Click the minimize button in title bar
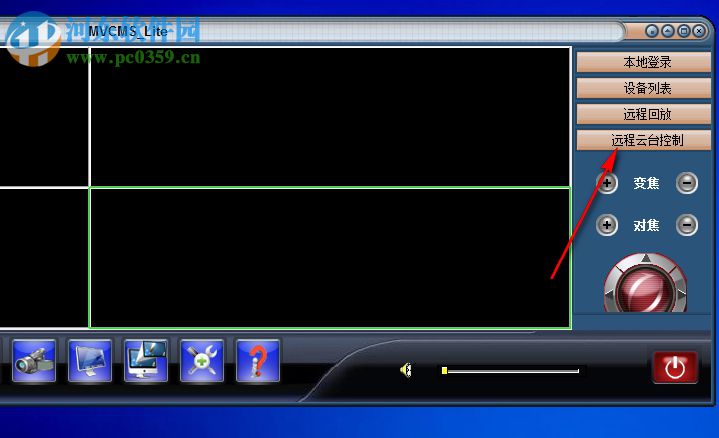 pyautogui.click(x=652, y=31)
